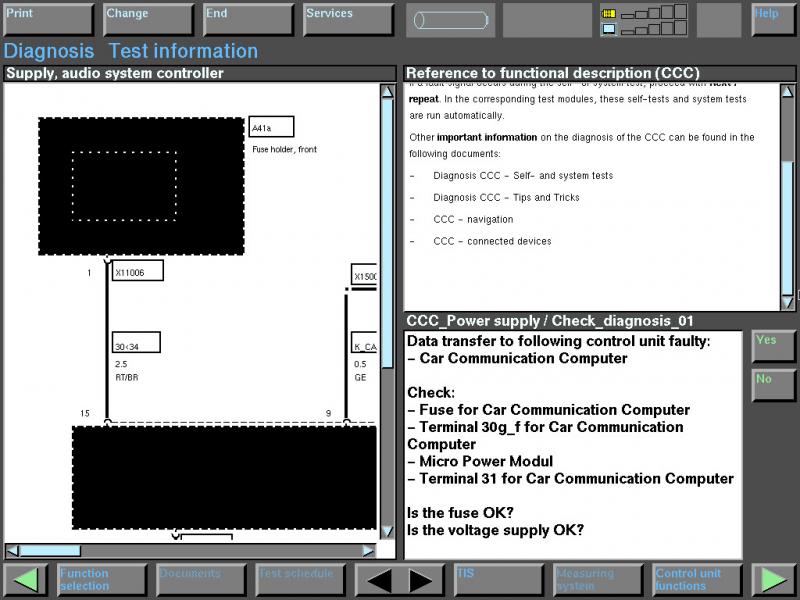Click the black right page arrow
The height and width of the screenshot is (600, 800).
pyautogui.click(x=421, y=580)
